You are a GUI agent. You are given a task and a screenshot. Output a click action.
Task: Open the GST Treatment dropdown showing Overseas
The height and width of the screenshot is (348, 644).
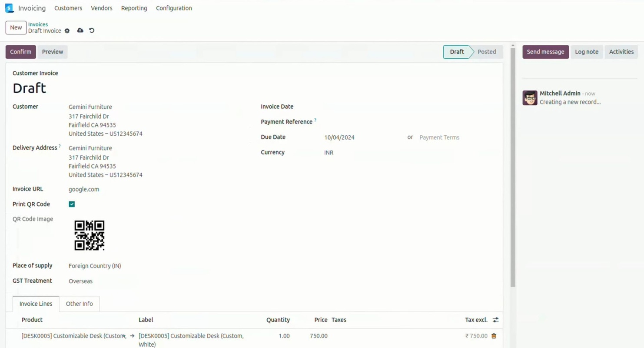coord(80,281)
